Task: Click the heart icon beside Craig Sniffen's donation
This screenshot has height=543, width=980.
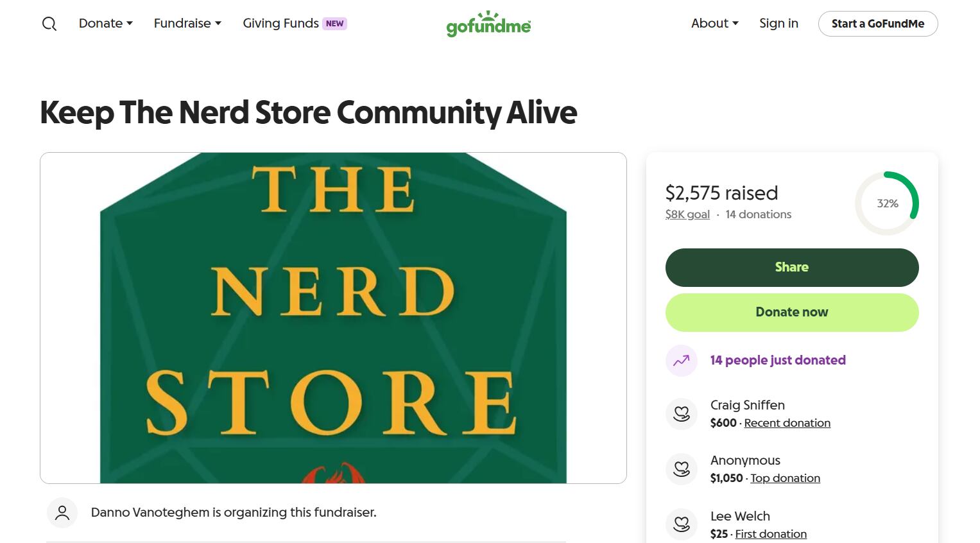Action: point(681,413)
